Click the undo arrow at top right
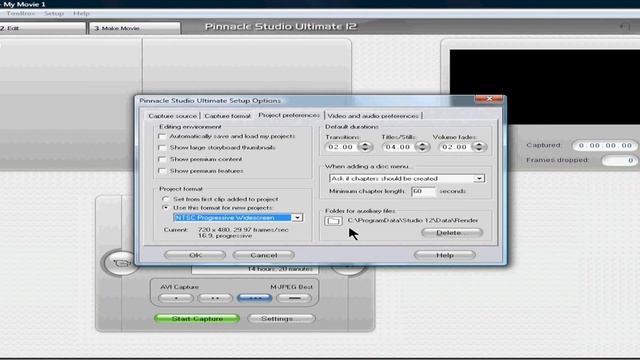The width and height of the screenshot is (640, 360). tap(625, 27)
